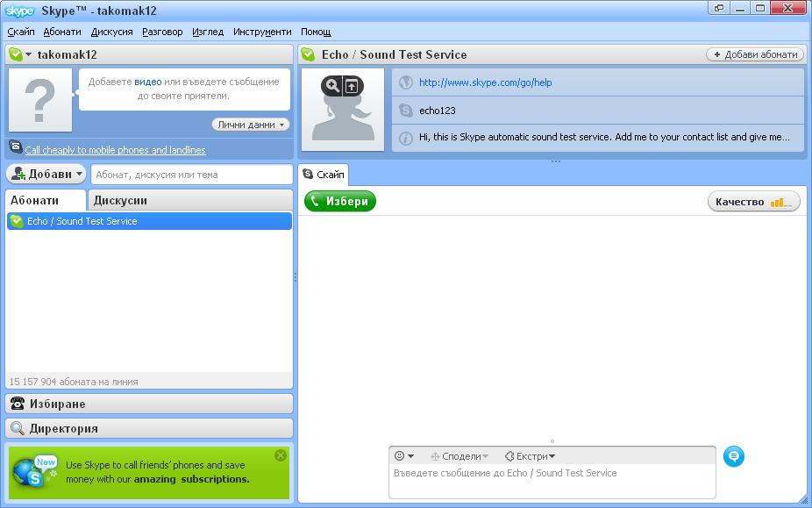Click the Skype globe icon in the ad banner

coord(34,472)
